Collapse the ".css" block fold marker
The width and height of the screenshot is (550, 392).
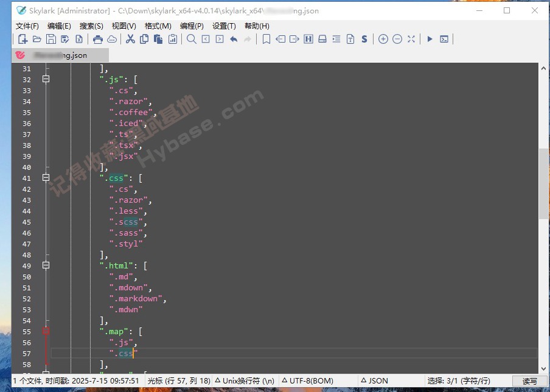[x=46, y=178]
